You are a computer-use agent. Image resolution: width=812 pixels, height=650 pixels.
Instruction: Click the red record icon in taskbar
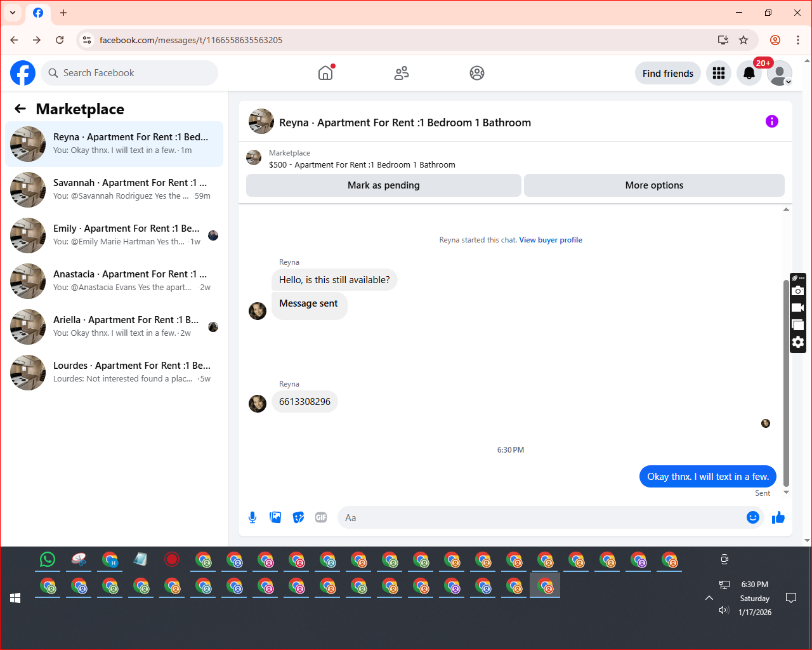tap(172, 559)
